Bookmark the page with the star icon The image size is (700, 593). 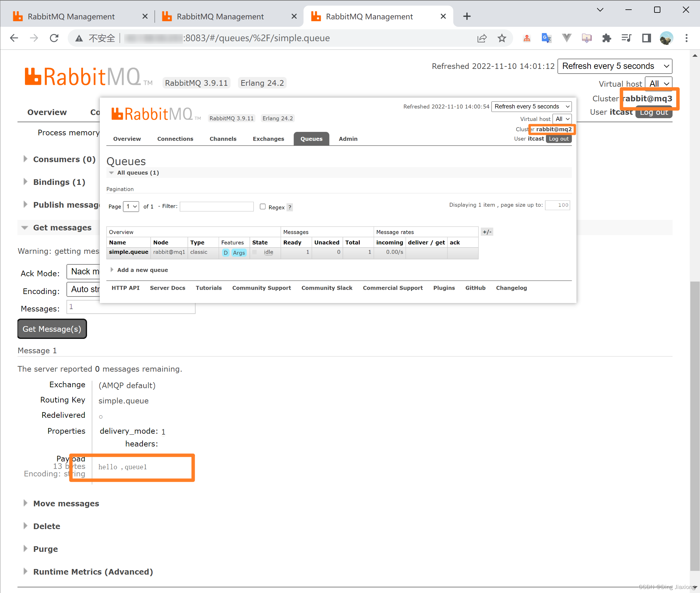[502, 38]
